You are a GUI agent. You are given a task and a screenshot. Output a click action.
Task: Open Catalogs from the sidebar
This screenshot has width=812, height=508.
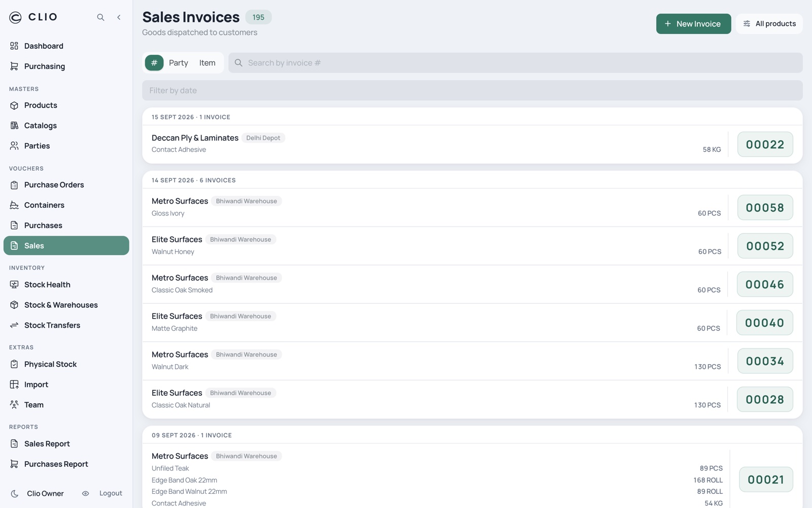66,125
